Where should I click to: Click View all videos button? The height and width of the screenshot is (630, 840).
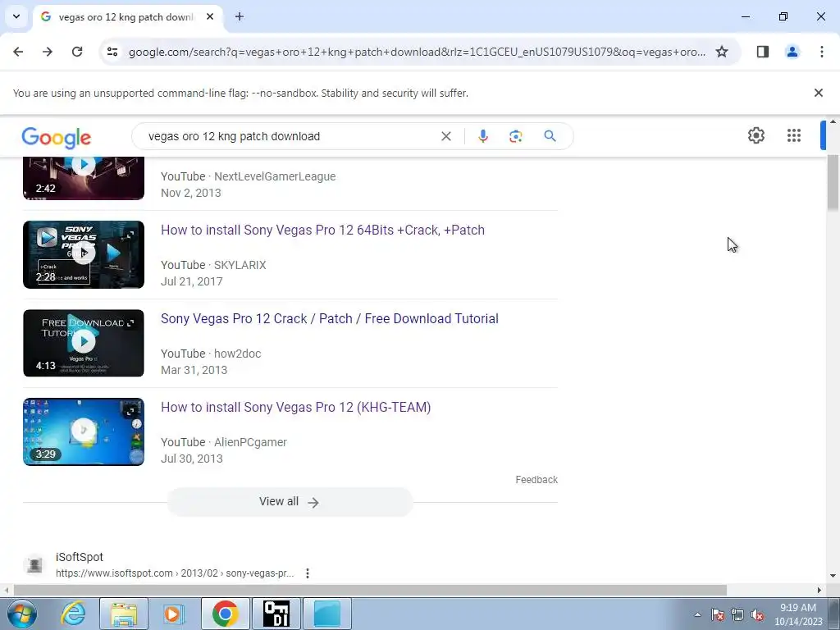click(290, 502)
